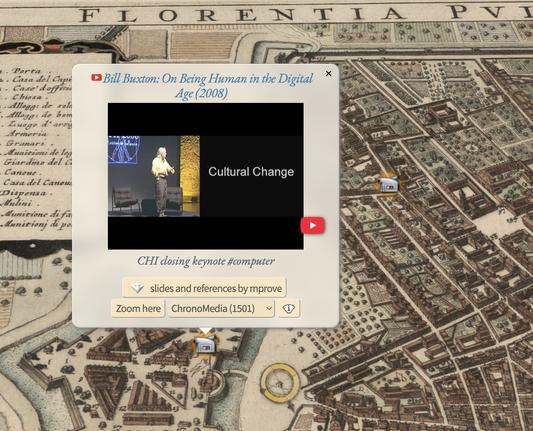Screen dimensions: 533x431
Task: Click the YouTube icon beside the popup title
Action: (x=97, y=78)
